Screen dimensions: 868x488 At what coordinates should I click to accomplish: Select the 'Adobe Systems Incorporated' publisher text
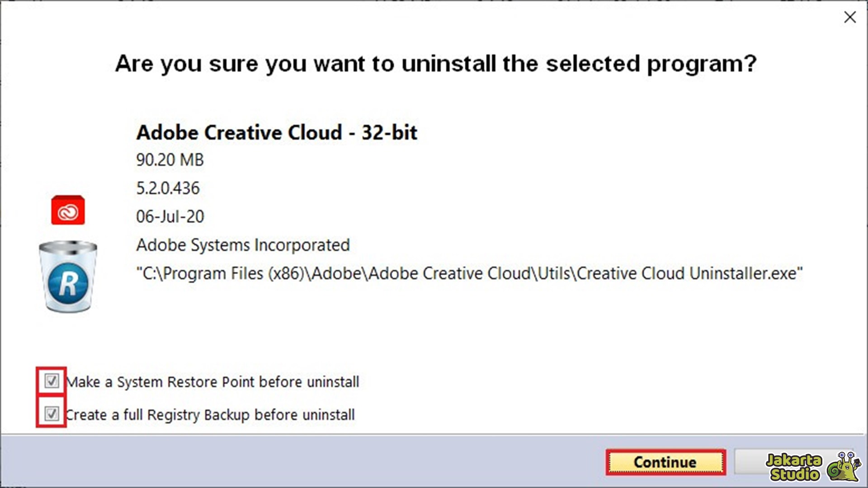[243, 245]
